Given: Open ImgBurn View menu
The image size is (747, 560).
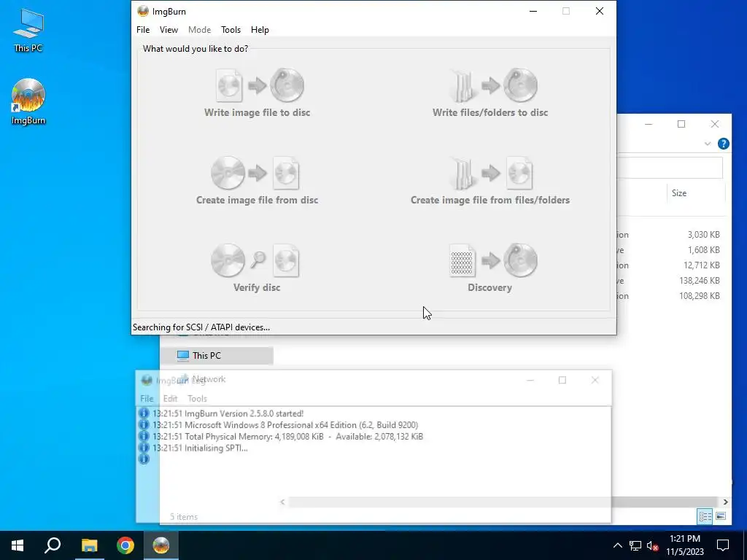Looking at the screenshot, I should pyautogui.click(x=169, y=29).
